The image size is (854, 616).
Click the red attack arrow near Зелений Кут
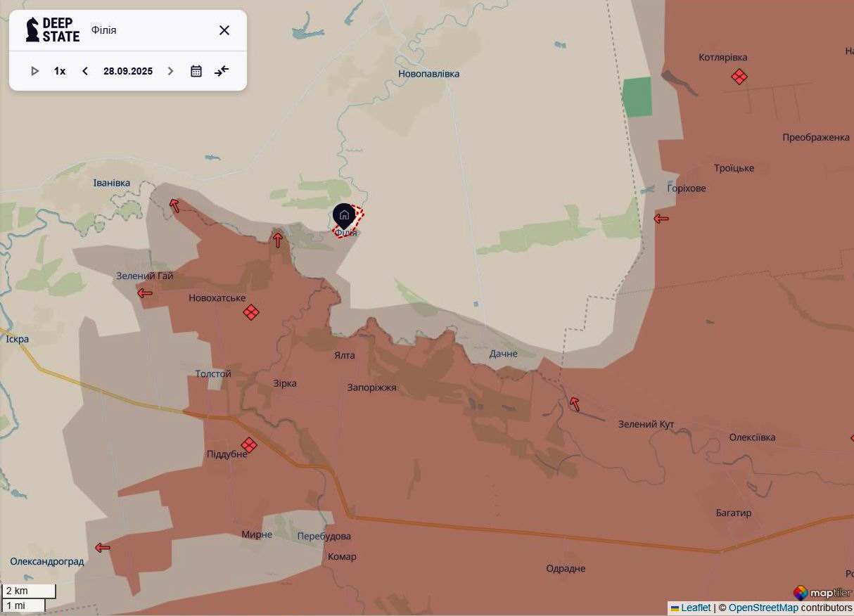point(574,402)
